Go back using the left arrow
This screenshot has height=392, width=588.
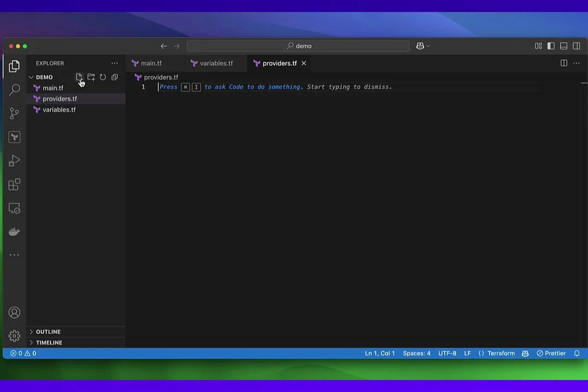pyautogui.click(x=163, y=46)
